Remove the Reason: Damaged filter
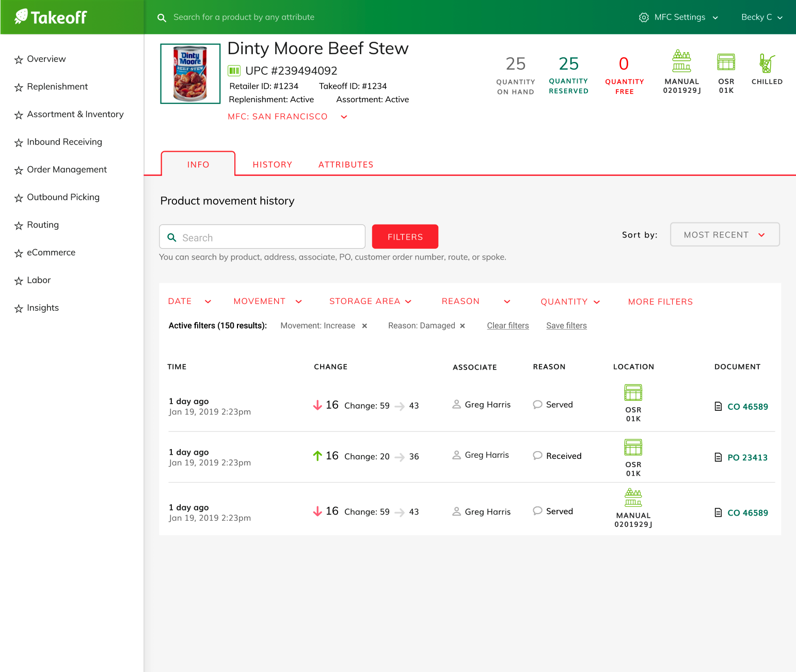This screenshot has width=796, height=672. [463, 326]
